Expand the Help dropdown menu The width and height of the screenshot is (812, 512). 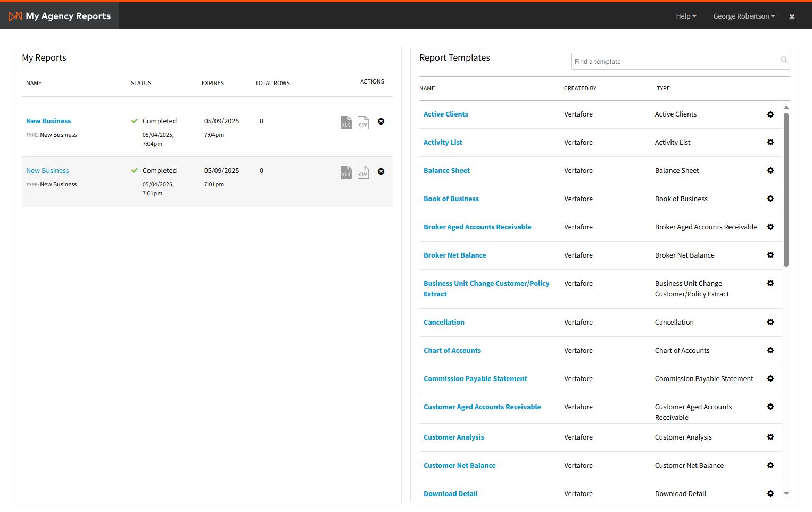(x=686, y=16)
